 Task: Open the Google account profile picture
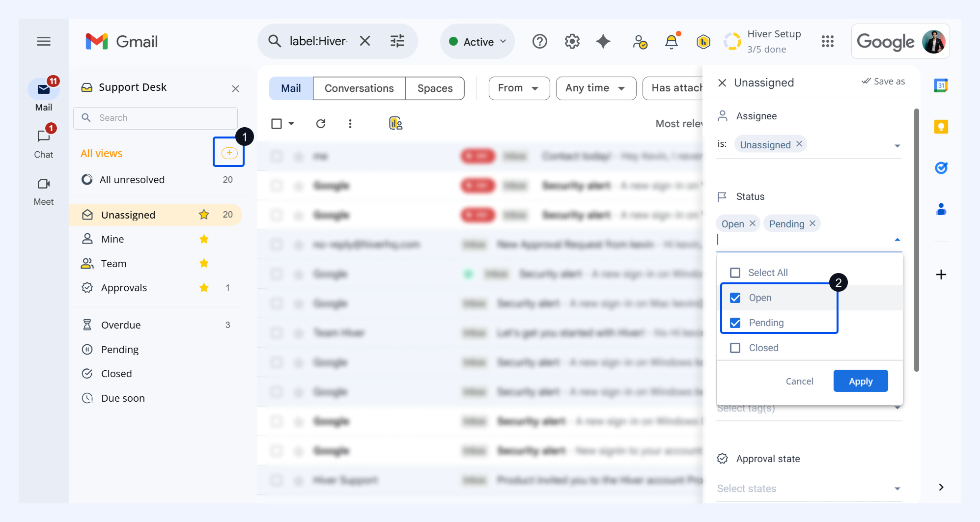[x=933, y=42]
